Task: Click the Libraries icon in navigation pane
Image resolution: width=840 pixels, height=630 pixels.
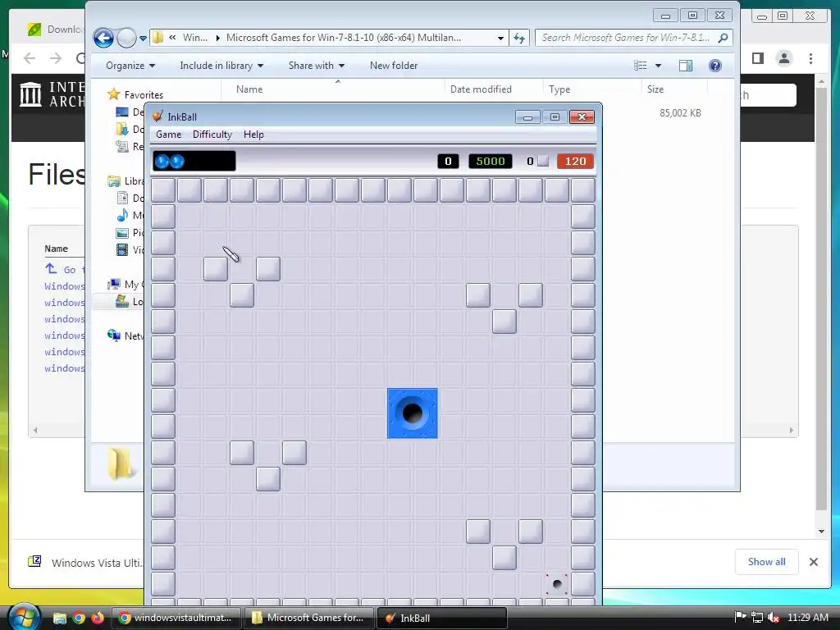Action: click(113, 181)
